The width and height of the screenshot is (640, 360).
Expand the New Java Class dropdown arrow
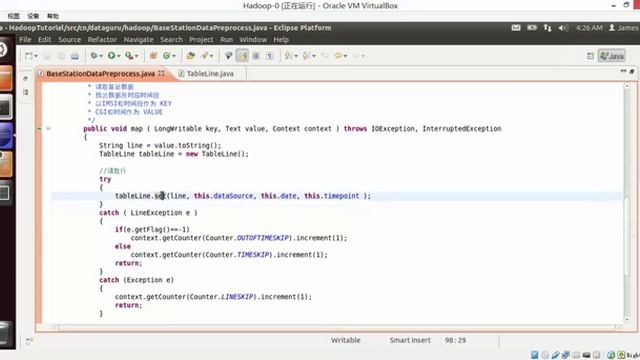174,56
